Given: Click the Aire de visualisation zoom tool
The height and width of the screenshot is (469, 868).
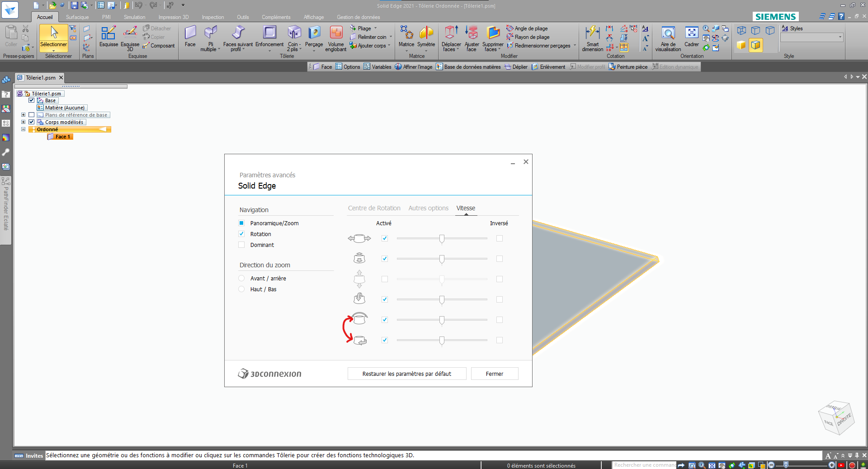Looking at the screenshot, I should click(668, 38).
